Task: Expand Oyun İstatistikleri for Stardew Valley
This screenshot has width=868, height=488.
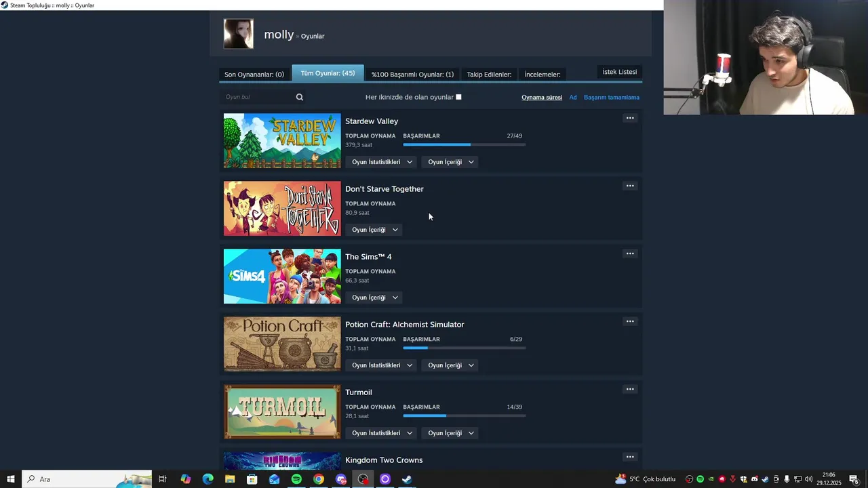Action: pos(382,162)
